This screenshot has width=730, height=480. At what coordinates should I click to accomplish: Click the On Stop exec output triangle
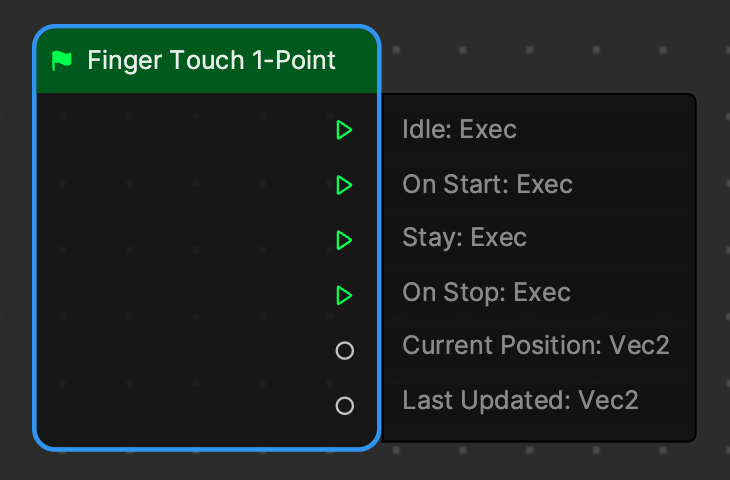tap(344, 296)
